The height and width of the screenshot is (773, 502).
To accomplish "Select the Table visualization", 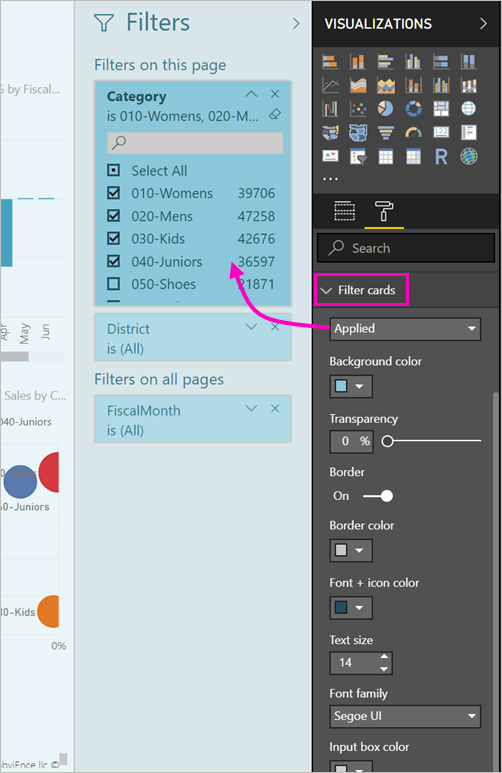I will (x=386, y=157).
